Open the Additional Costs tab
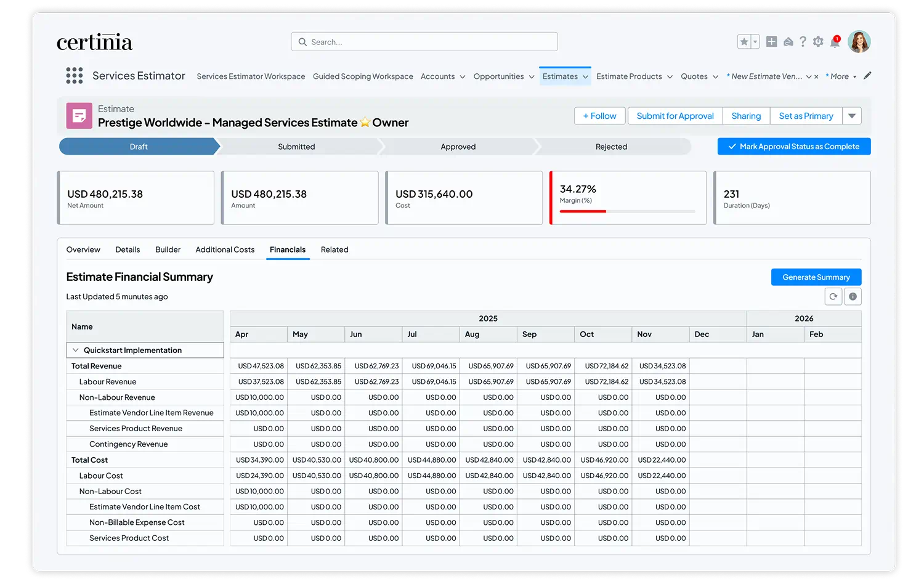The image size is (924, 584). [x=225, y=249]
